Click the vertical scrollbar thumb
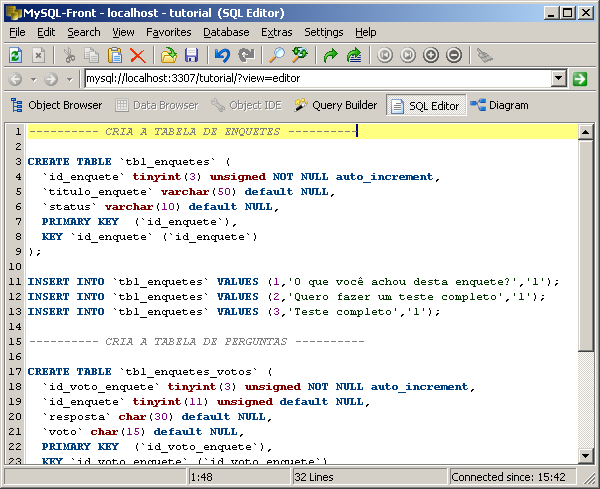 click(x=585, y=246)
